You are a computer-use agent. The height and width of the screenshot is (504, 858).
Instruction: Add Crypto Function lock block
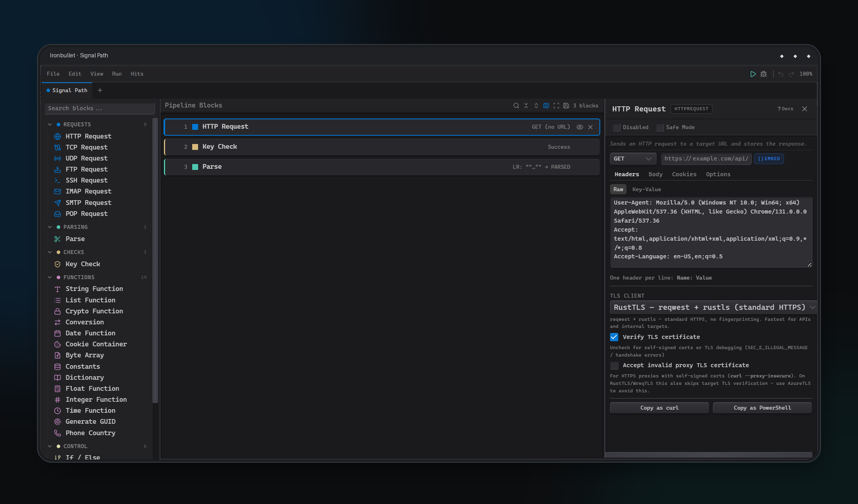click(x=94, y=311)
